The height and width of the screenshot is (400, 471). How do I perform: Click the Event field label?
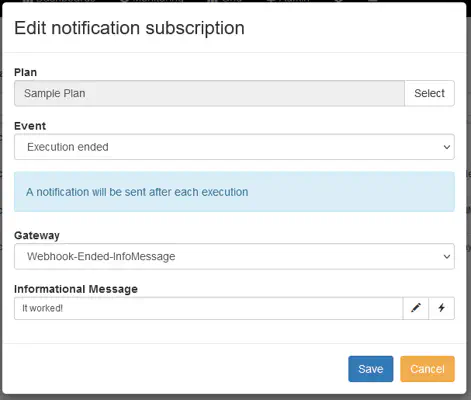(30, 126)
